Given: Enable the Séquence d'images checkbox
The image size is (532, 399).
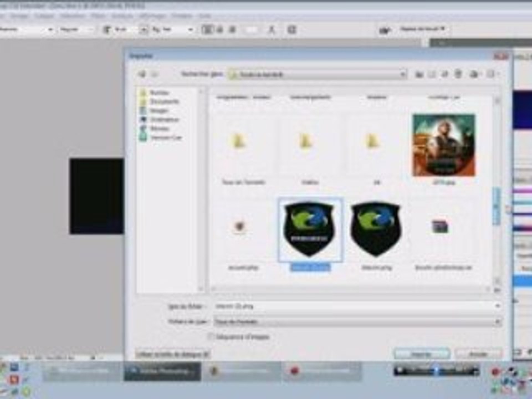Looking at the screenshot, I should pyautogui.click(x=211, y=336).
